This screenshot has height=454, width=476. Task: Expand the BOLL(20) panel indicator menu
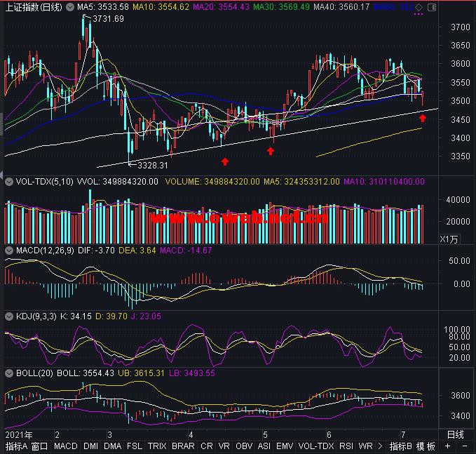tap(9, 373)
